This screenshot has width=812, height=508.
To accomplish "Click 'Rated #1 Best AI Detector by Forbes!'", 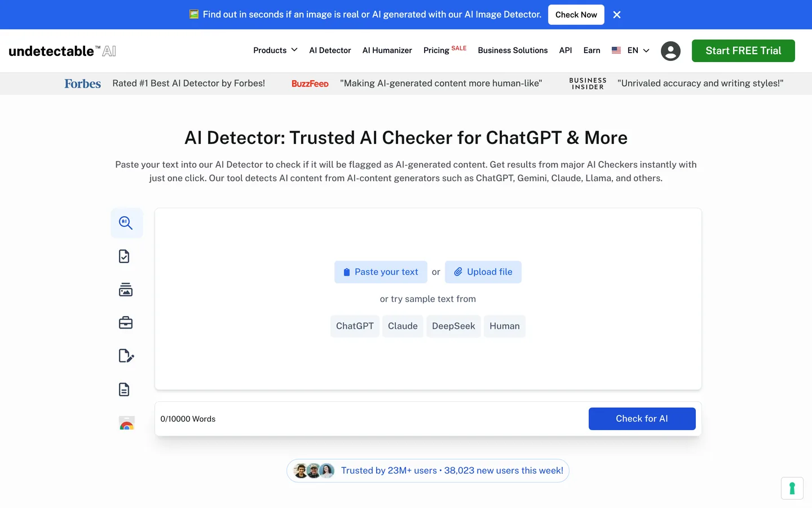I will pos(188,84).
